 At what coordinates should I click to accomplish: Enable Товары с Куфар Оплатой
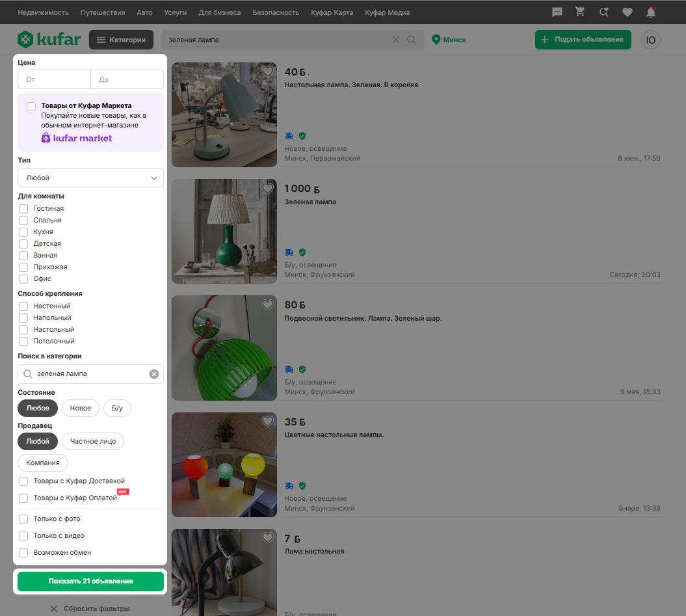click(23, 498)
